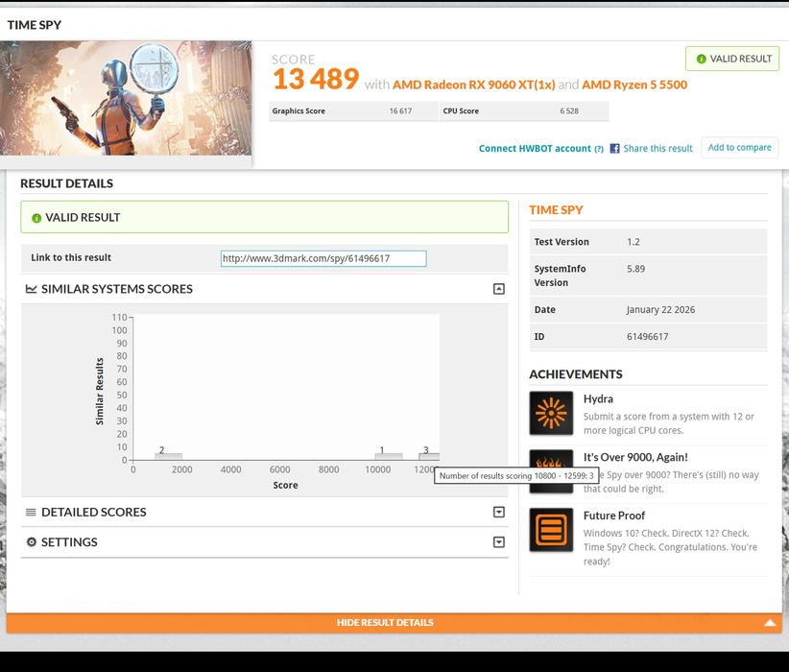
Task: Click the Hydra achievement title
Action: tap(598, 399)
